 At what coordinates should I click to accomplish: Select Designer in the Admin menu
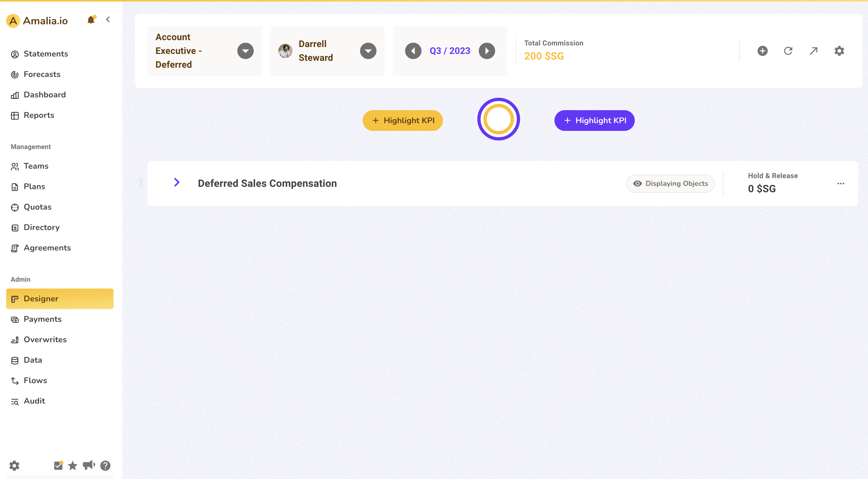(x=60, y=299)
